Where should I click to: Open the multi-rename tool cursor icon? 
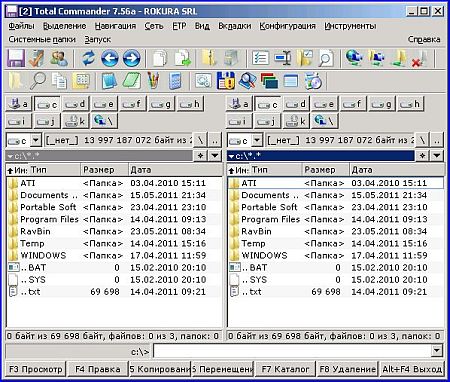[283, 59]
